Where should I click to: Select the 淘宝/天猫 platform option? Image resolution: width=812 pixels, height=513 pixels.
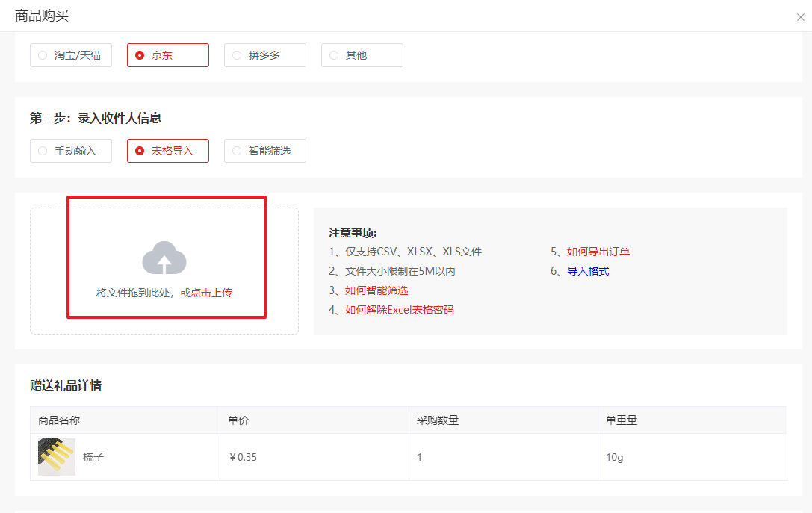[x=71, y=55]
